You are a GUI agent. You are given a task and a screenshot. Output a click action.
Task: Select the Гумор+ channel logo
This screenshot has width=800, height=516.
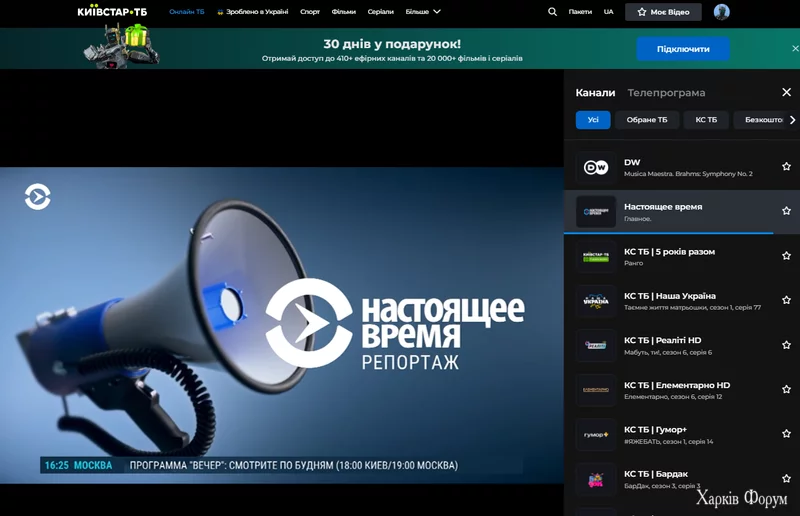click(595, 434)
